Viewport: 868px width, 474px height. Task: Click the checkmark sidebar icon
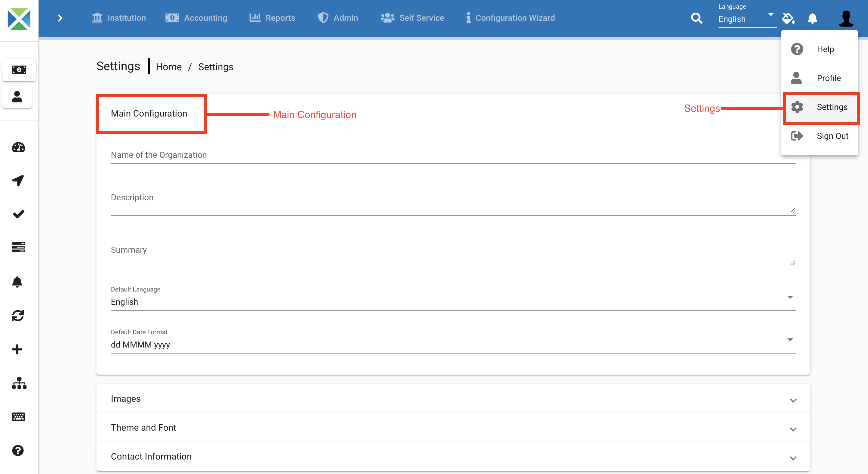pos(18,214)
